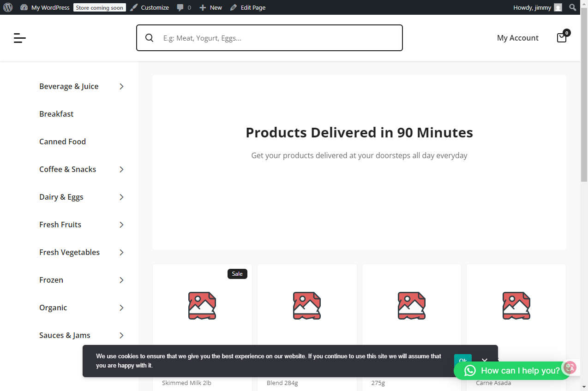
Task: Focus the product search field
Action: [270, 38]
